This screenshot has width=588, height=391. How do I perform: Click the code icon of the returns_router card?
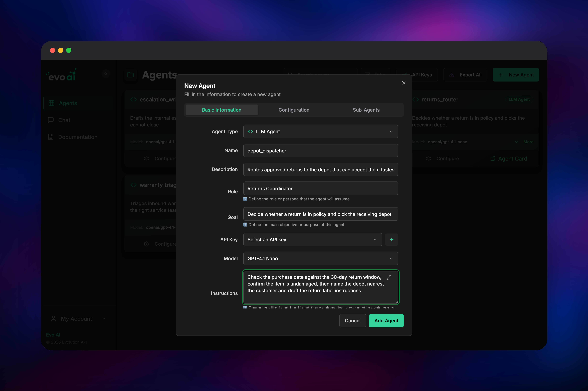pos(416,99)
